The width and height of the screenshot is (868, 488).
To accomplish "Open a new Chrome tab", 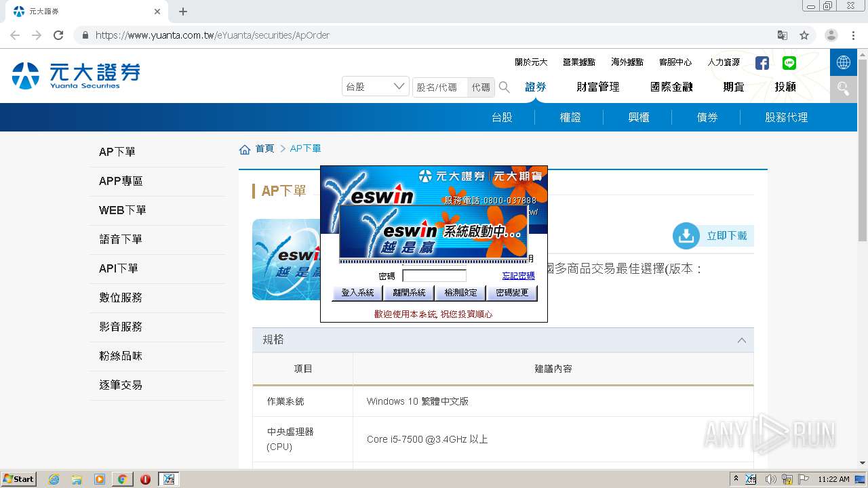I will pyautogui.click(x=183, y=12).
